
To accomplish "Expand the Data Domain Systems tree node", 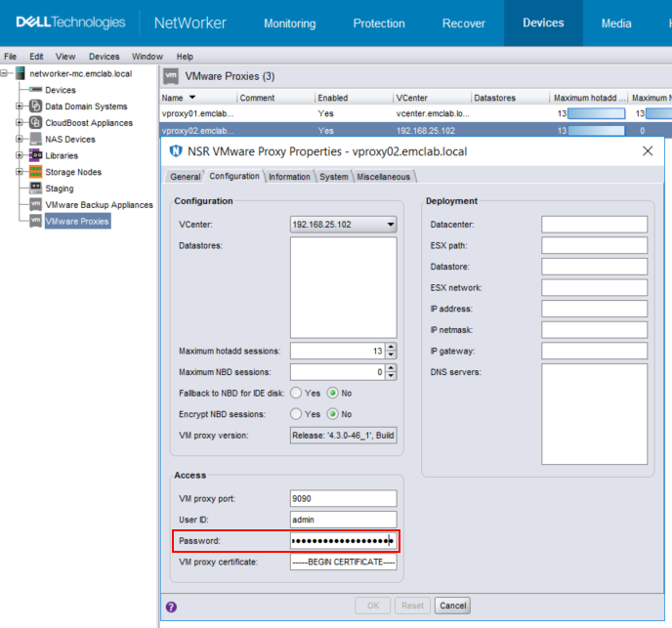I will (x=19, y=106).
